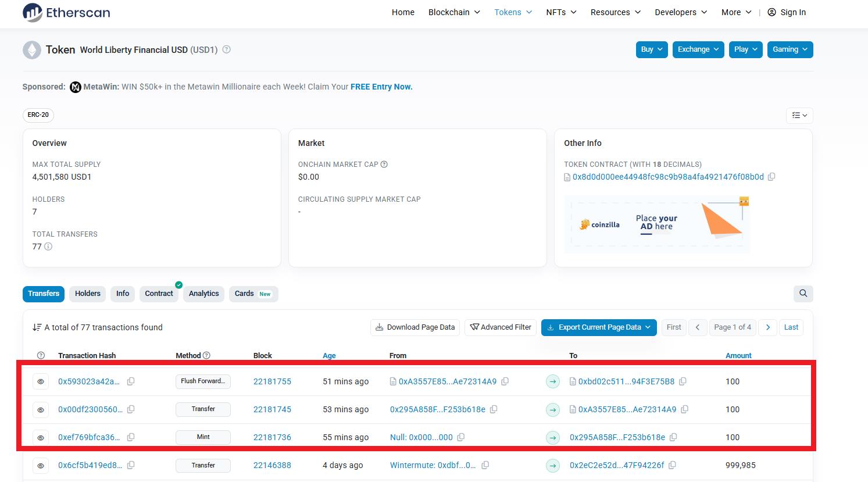Select the Transfers tab

pos(44,294)
